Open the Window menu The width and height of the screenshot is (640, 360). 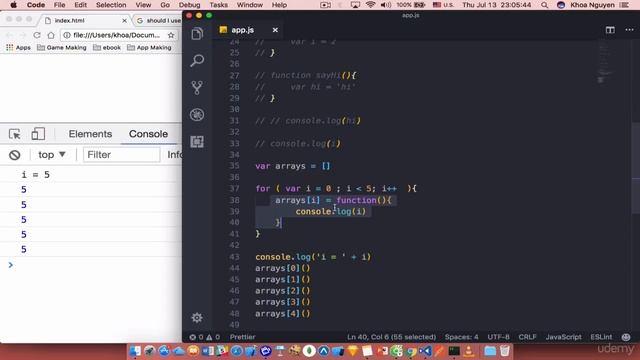click(250, 5)
